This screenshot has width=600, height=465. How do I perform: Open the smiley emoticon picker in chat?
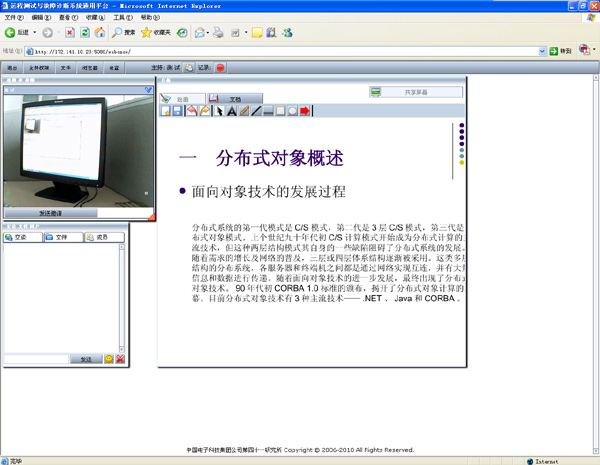[109, 359]
